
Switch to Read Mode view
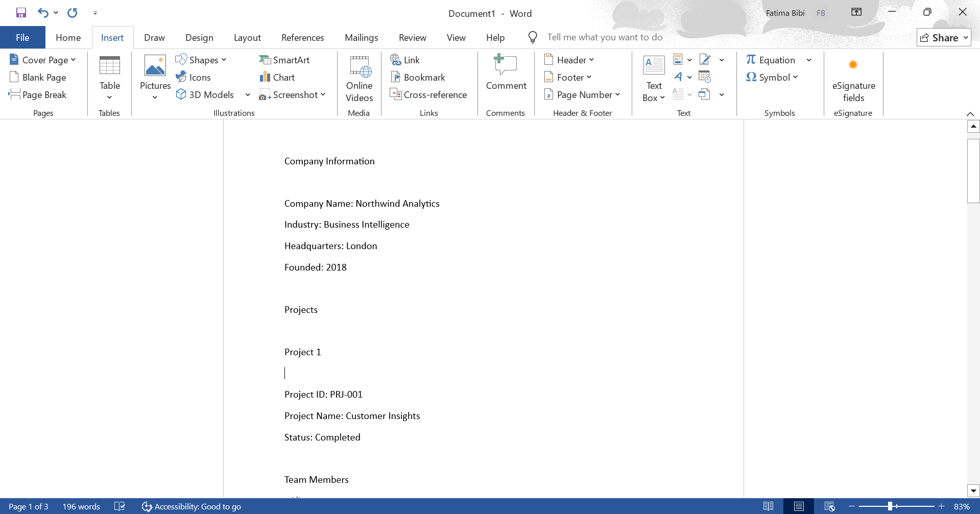point(768,506)
